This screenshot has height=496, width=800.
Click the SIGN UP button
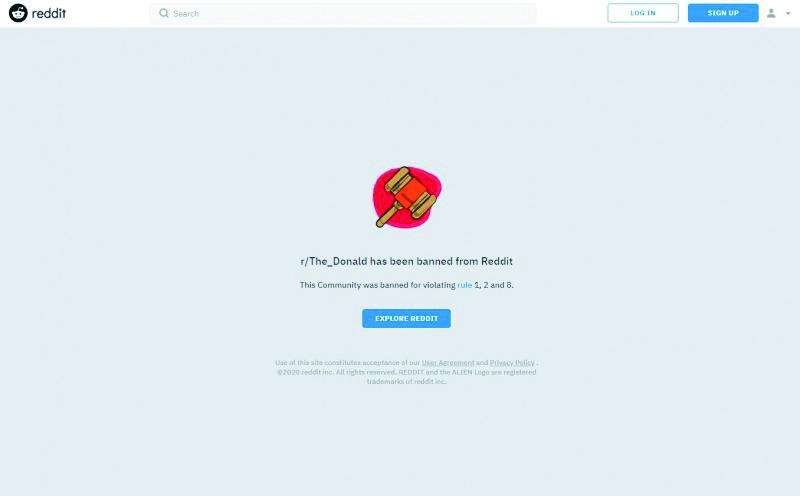coord(723,13)
